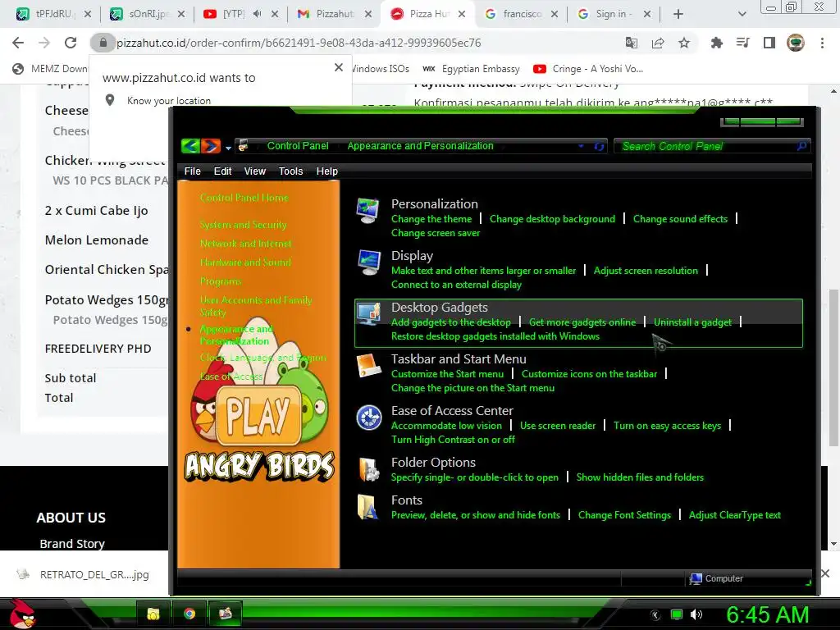Go forward with the orange arrow button
Viewport: 840px width, 630px height.
click(x=211, y=146)
